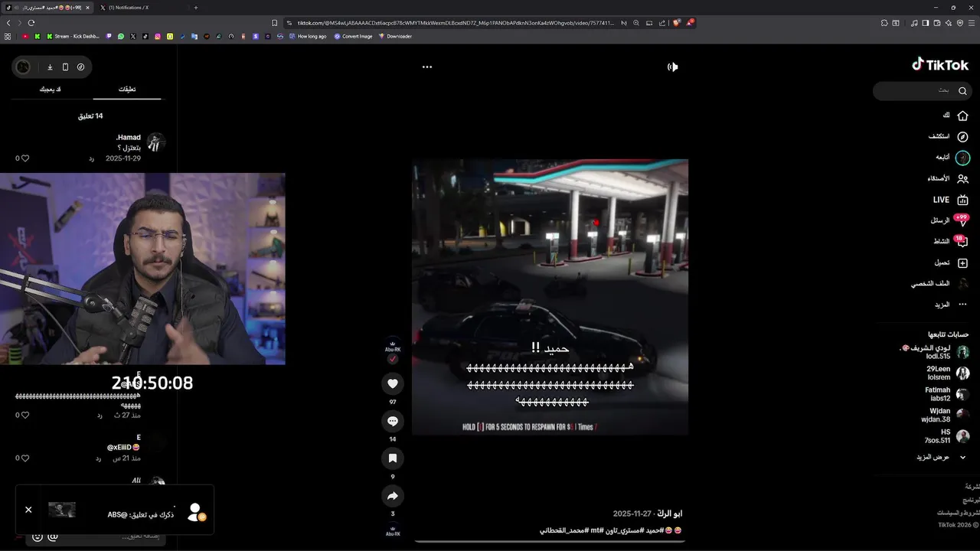Open الملف الشخصي Profile in sidebar

coord(939,283)
